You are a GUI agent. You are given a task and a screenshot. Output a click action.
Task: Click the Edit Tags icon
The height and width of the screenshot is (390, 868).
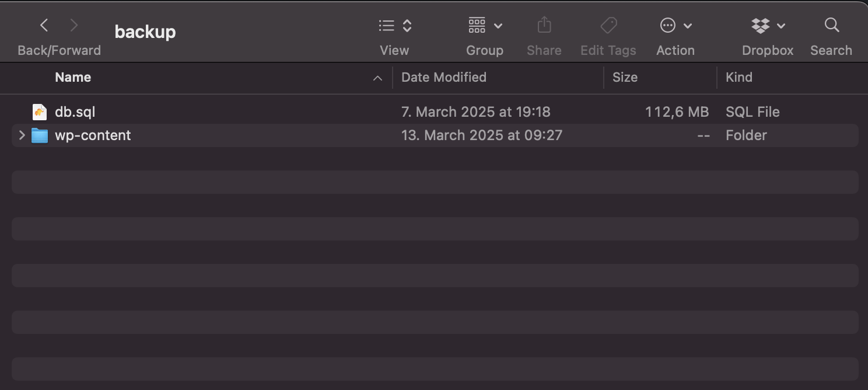[608, 25]
